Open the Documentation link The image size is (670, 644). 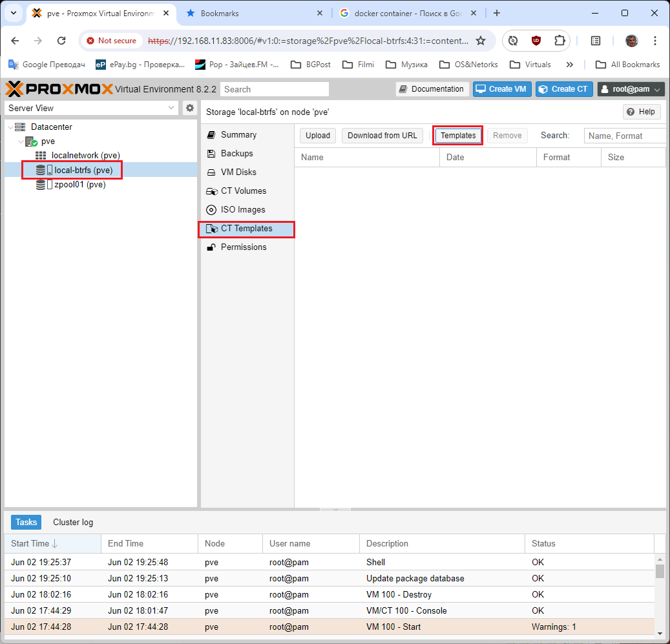432,89
